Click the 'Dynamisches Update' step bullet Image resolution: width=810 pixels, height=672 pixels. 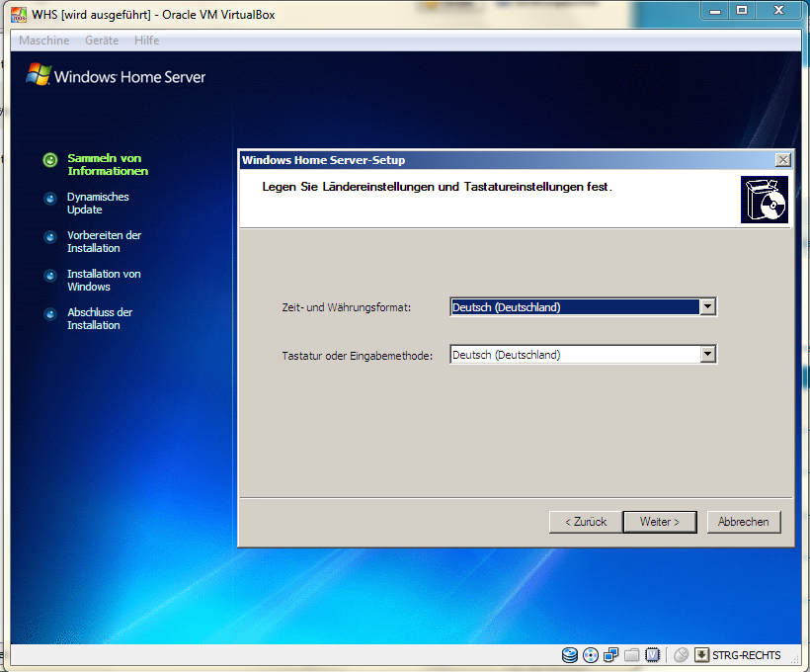coord(50,198)
